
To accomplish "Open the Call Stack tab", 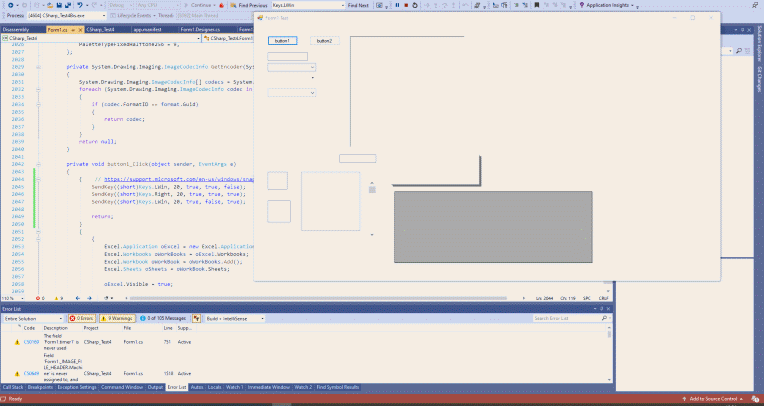I will (13, 387).
